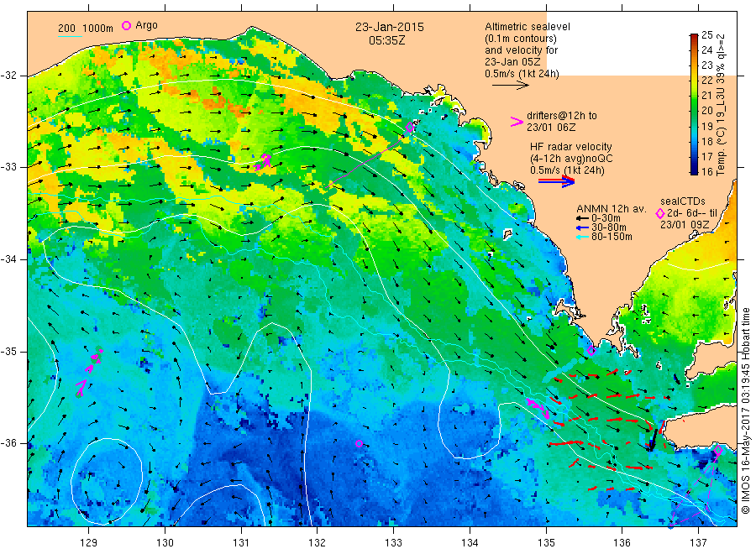Click the magenta Argo circle legend symbol
The image size is (756, 554).
[x=126, y=25]
